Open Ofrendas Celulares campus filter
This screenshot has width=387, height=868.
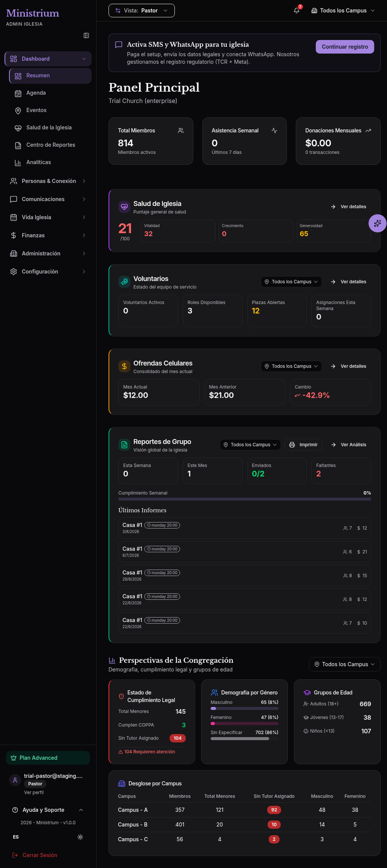coord(291,366)
